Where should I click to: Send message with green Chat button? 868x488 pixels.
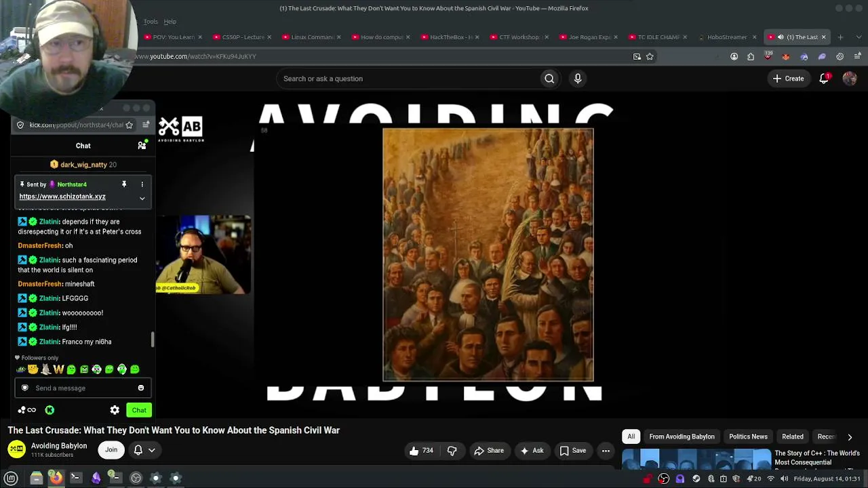click(139, 410)
